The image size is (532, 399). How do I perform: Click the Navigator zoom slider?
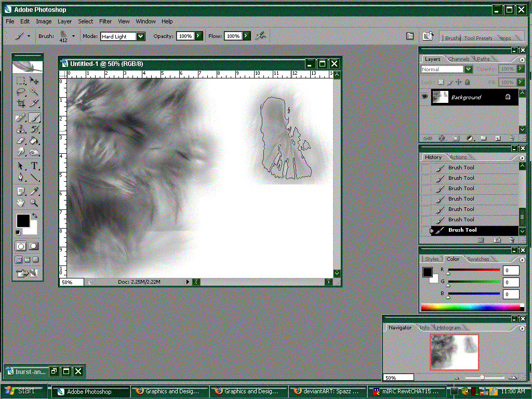click(x=482, y=377)
